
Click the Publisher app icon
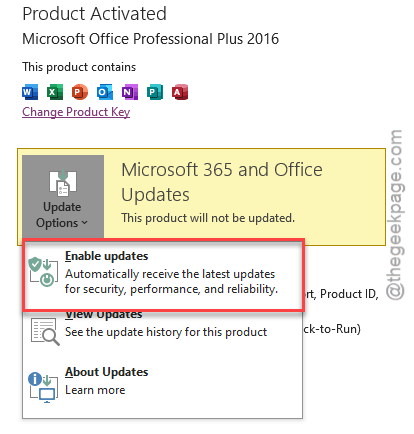click(155, 92)
